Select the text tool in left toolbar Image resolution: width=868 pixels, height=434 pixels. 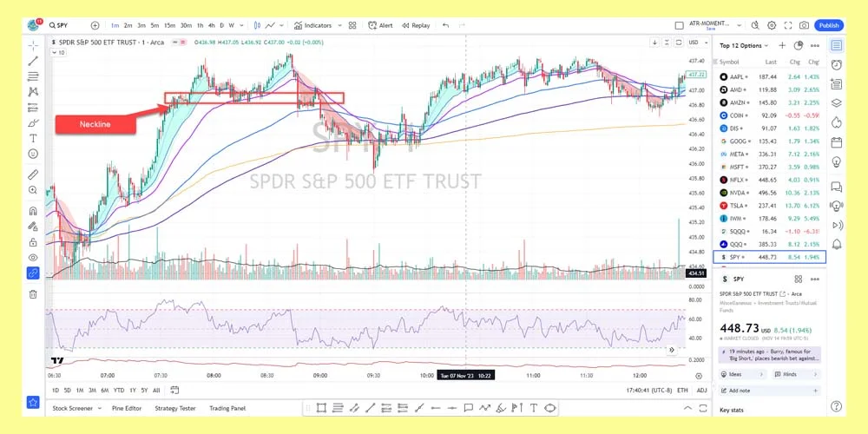[33, 138]
